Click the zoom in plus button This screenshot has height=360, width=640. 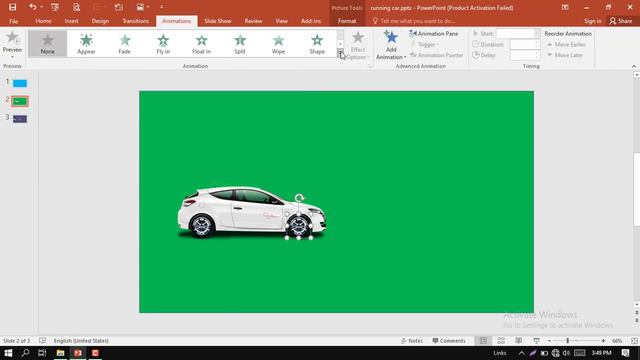[603, 340]
